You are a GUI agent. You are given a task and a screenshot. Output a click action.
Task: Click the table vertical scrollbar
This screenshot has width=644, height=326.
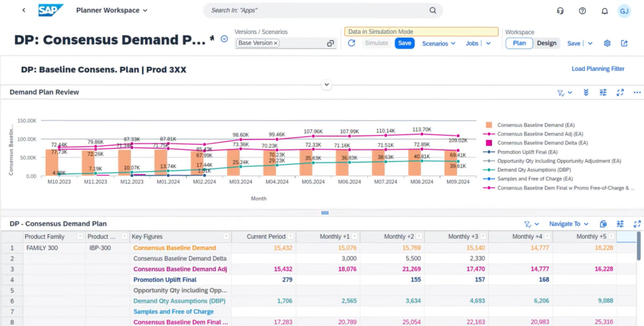pos(639,246)
